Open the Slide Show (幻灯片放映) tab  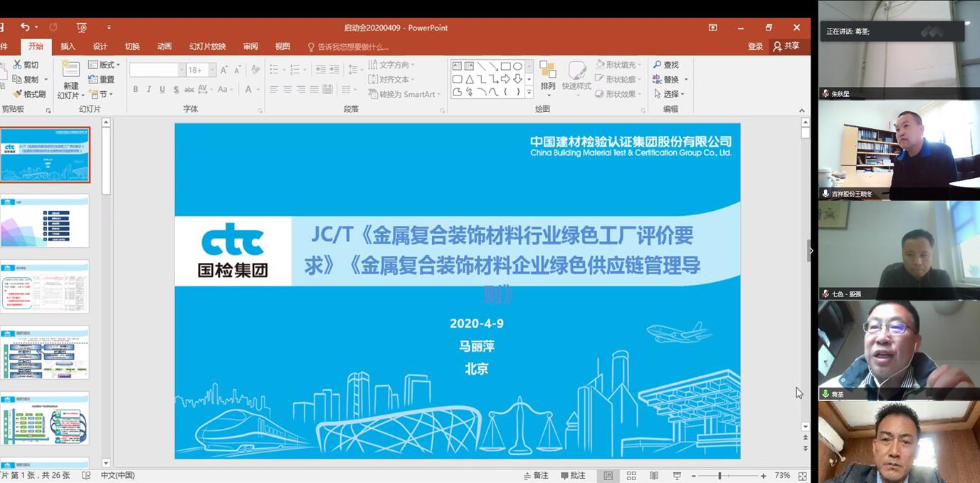[208, 46]
